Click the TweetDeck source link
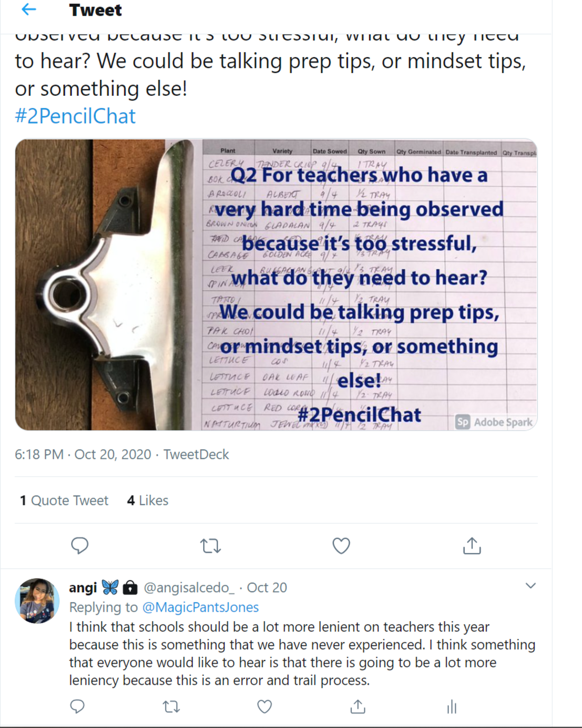The width and height of the screenshot is (582, 728). [196, 454]
